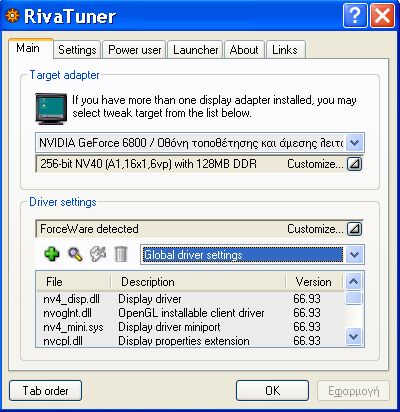Click scroll-up arrow in driver file list
The width and height of the screenshot is (400, 412).
tap(354, 282)
